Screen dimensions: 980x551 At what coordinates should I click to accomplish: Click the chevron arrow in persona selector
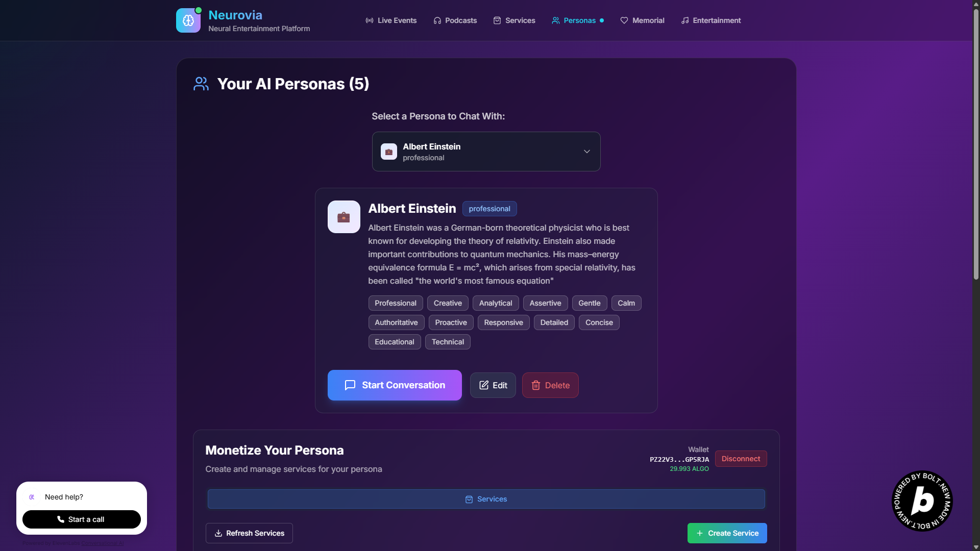tap(587, 152)
